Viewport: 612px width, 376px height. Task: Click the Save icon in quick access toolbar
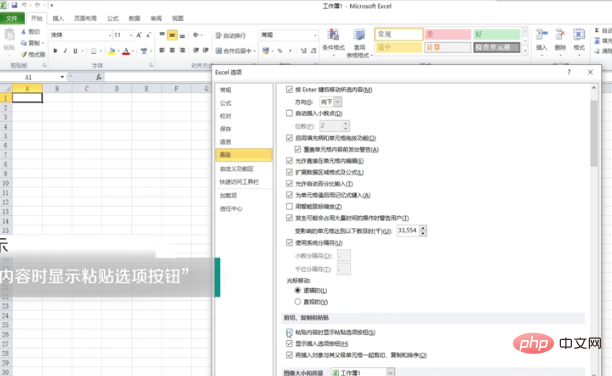click(14, 5)
